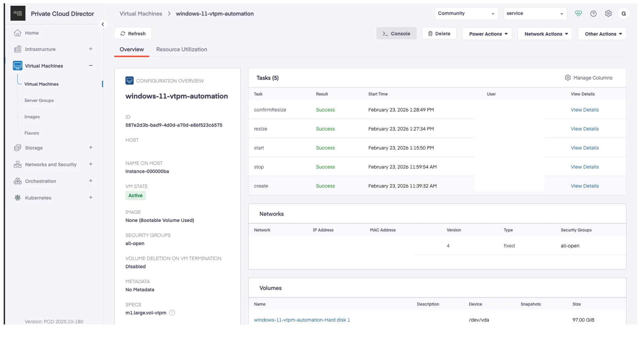Open the health monitor icon in the header
The width and height of the screenshot is (644, 337).
coord(579,13)
